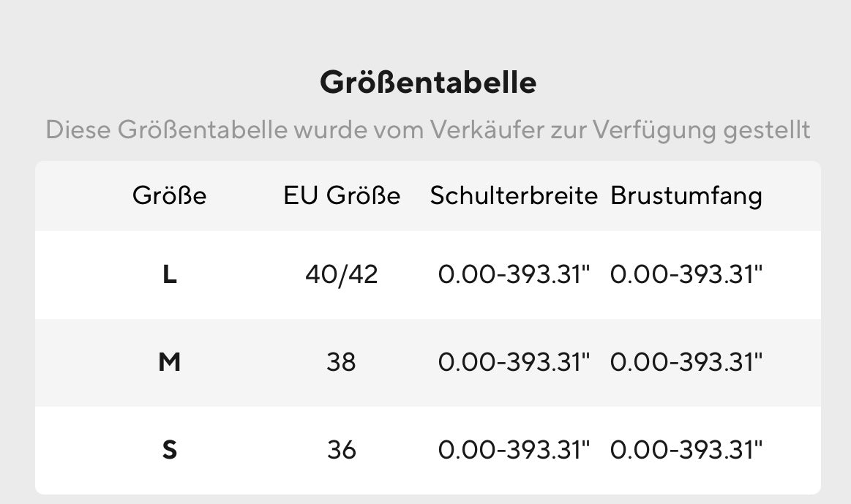Click Schulterbreite value for size M
The height and width of the screenshot is (504, 851).
514,362
